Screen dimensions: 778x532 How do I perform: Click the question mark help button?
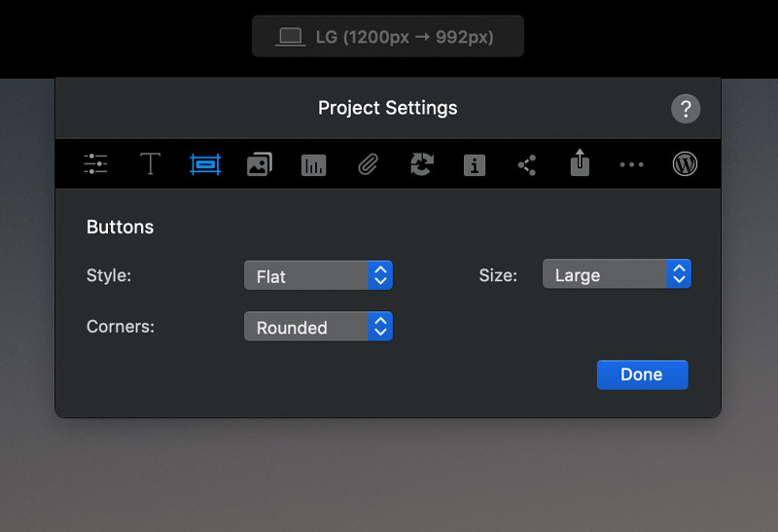686,109
